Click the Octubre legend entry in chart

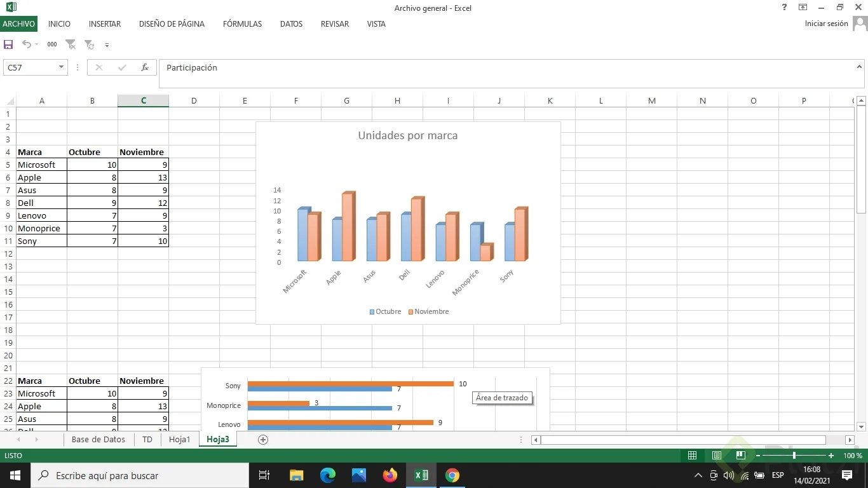click(385, 311)
